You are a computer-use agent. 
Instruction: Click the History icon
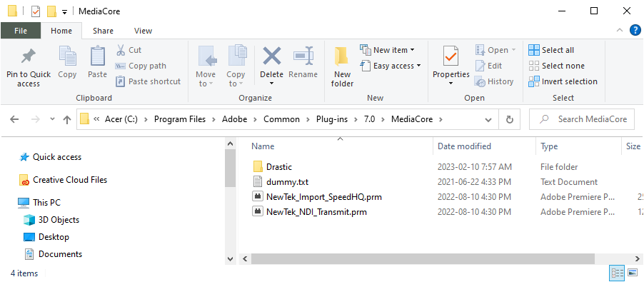[480, 81]
